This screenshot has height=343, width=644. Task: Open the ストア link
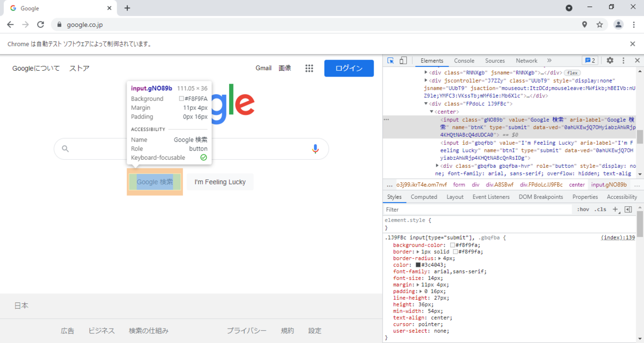tap(79, 68)
